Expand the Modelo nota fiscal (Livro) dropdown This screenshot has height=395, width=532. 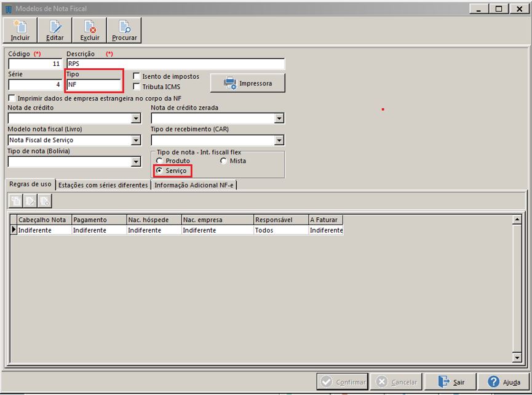tap(136, 140)
